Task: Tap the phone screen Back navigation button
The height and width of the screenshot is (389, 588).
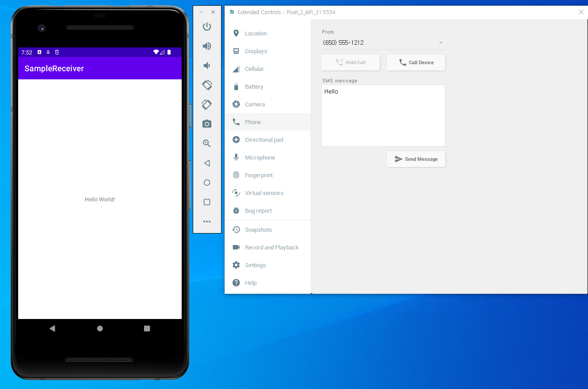Action: coord(52,328)
